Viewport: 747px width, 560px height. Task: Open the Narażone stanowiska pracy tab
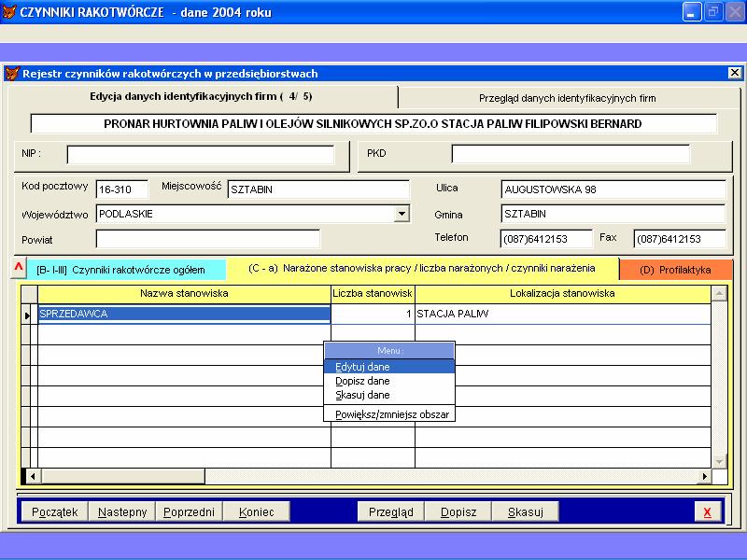[x=422, y=269]
